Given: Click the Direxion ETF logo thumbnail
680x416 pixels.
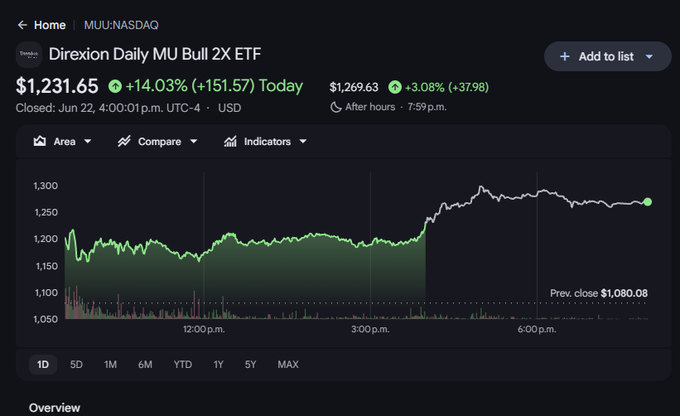Looking at the screenshot, I should click(x=29, y=55).
